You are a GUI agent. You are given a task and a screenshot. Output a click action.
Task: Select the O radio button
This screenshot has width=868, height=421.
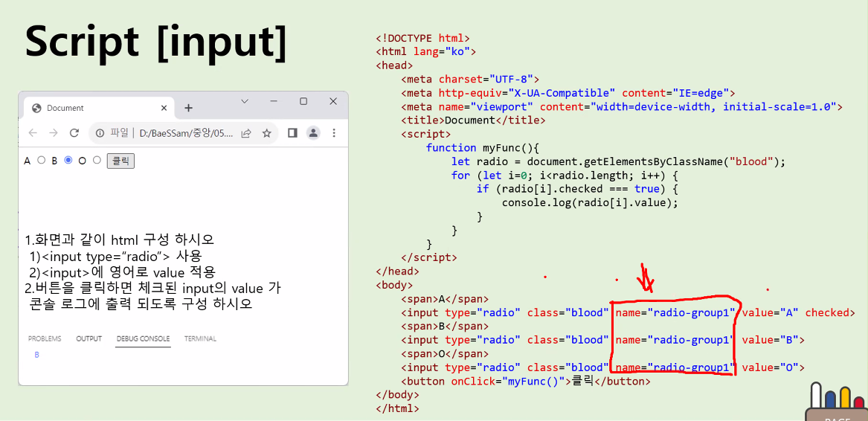tap(97, 160)
